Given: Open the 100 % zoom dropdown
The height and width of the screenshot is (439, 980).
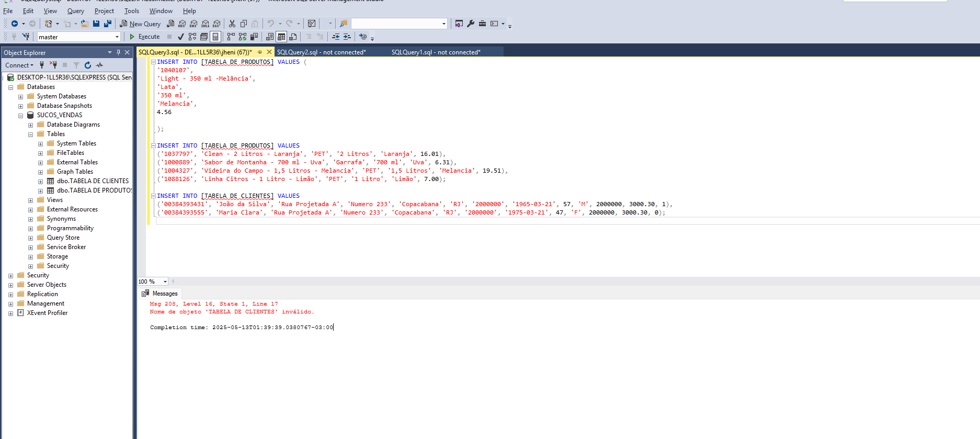Looking at the screenshot, I should [165, 282].
